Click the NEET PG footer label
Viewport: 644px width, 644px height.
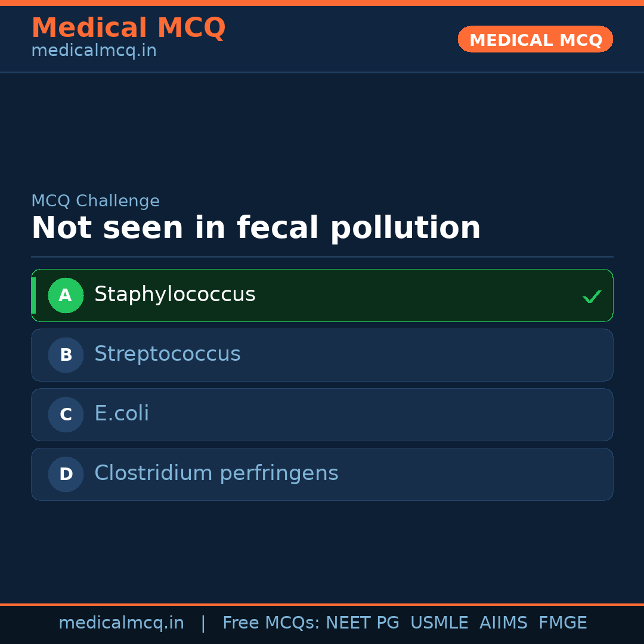(x=362, y=623)
